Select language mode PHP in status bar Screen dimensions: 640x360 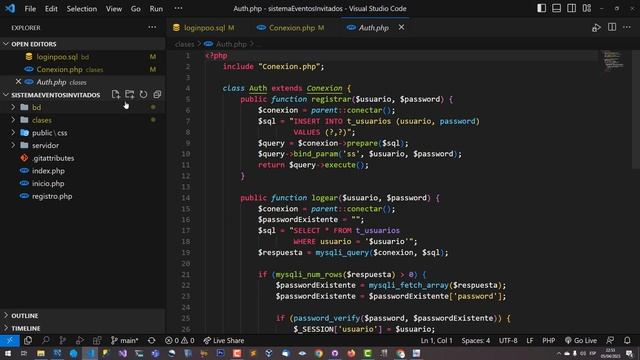[549, 340]
